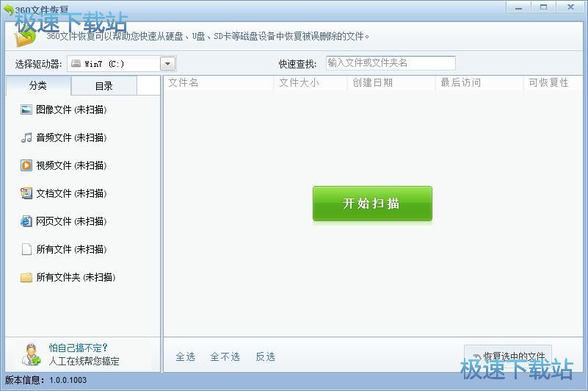
Task: Start scanning with the 开始扫描 button
Action: [372, 203]
